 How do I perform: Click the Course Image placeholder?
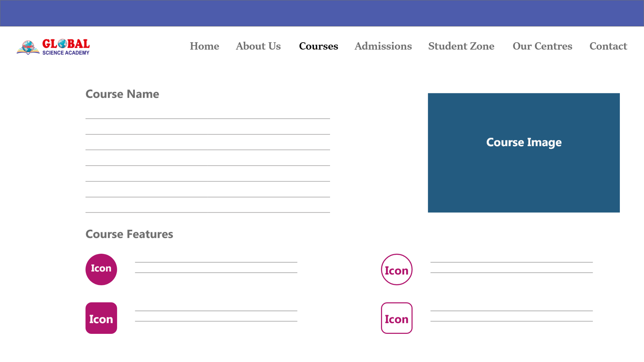pyautogui.click(x=523, y=153)
